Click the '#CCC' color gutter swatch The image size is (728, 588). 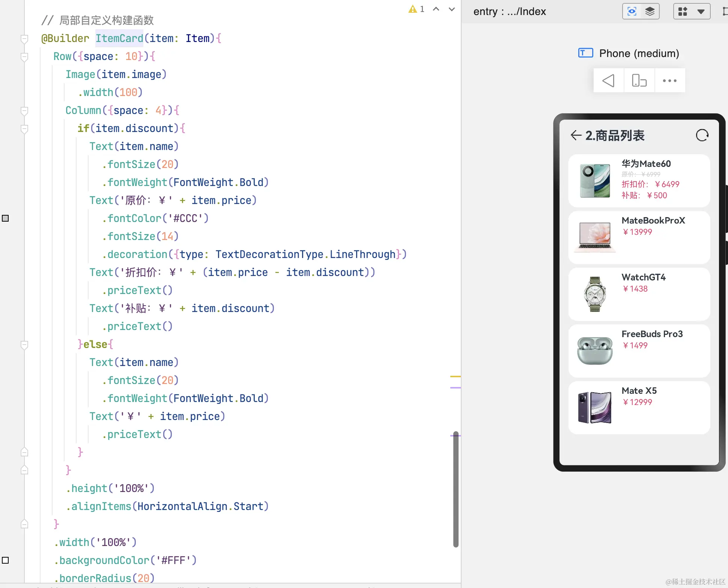(x=5, y=218)
